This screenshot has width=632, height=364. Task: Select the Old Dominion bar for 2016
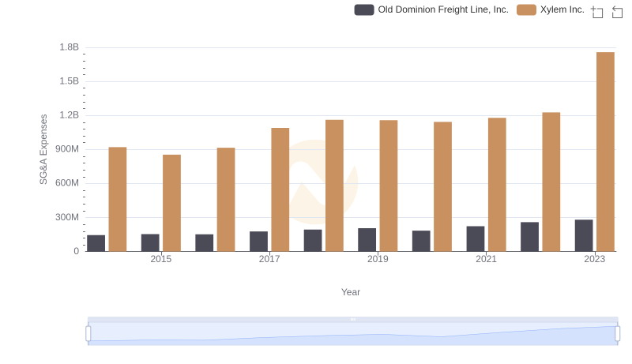pos(205,243)
